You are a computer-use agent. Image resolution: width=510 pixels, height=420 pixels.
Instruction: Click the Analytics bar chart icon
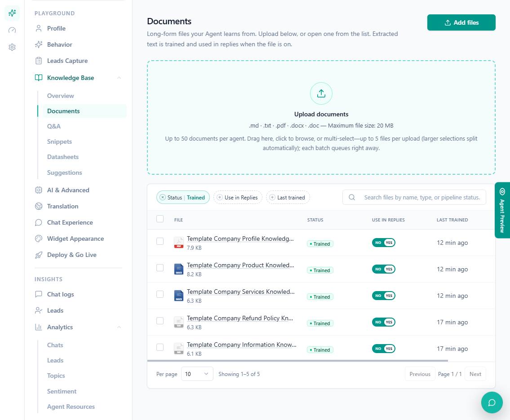point(39,327)
